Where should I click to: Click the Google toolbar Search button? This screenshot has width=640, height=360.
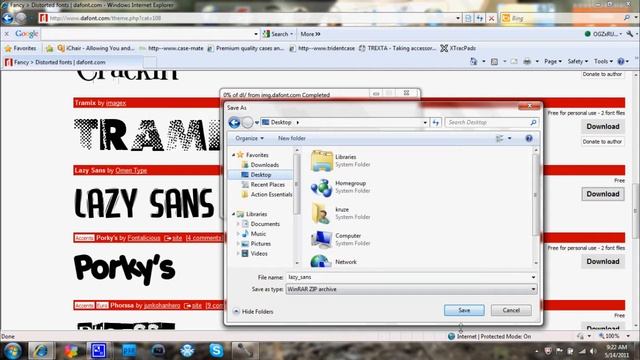(x=278, y=34)
